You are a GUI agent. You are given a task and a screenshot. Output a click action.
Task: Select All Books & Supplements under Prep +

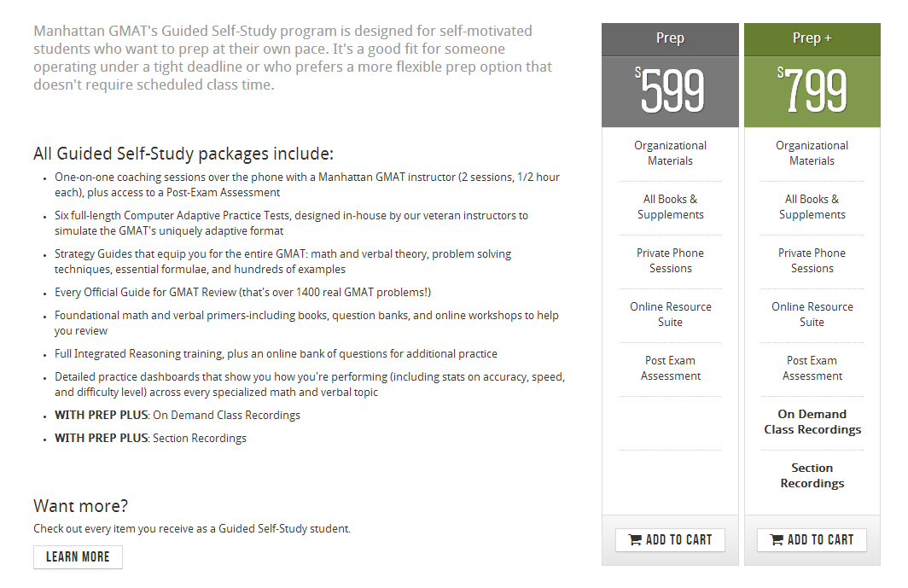tap(812, 207)
